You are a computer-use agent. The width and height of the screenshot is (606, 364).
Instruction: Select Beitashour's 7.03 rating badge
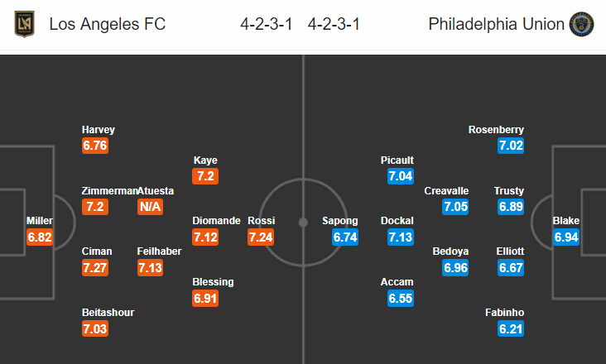[95, 329]
